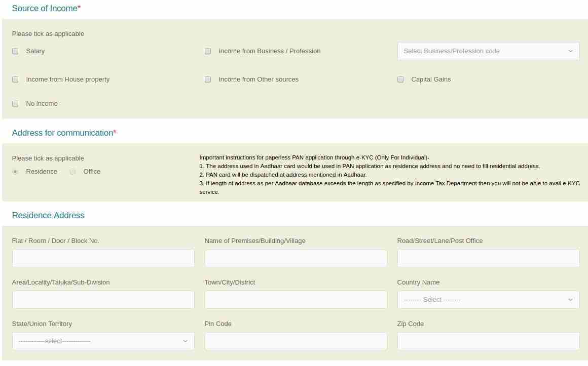Check the Capital Gains box

tap(400, 79)
